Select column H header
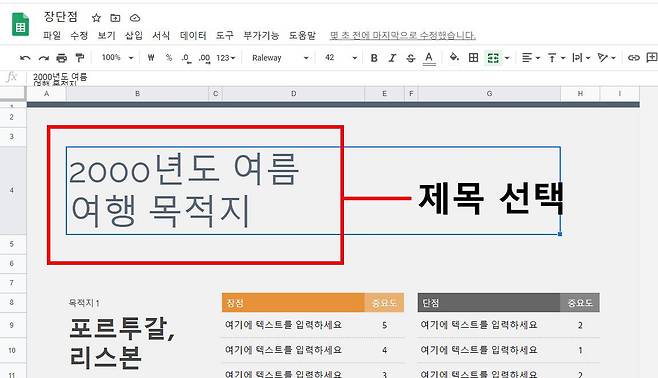Image resolution: width=658 pixels, height=378 pixels. point(580,94)
